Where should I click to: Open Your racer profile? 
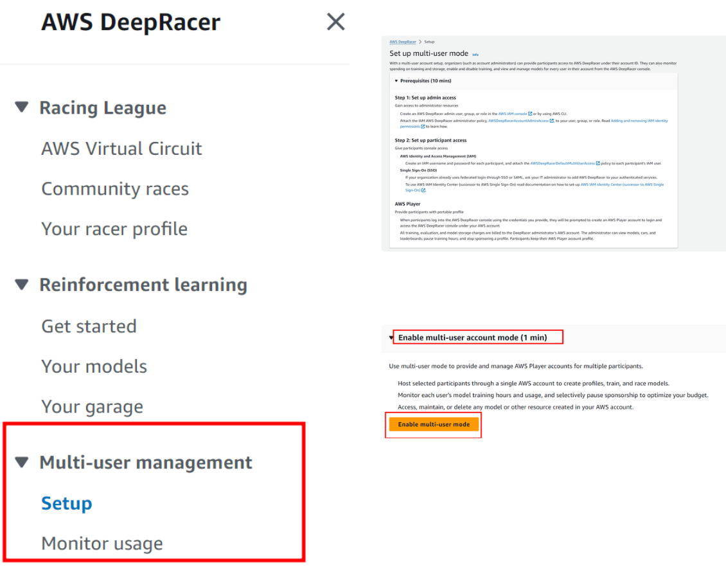point(114,229)
